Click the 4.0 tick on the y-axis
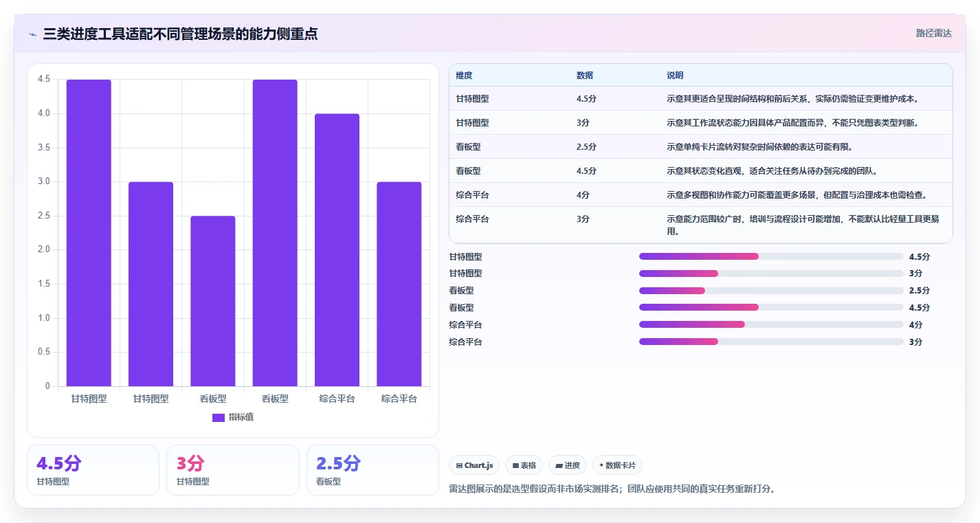980x523 pixels. 43,113
